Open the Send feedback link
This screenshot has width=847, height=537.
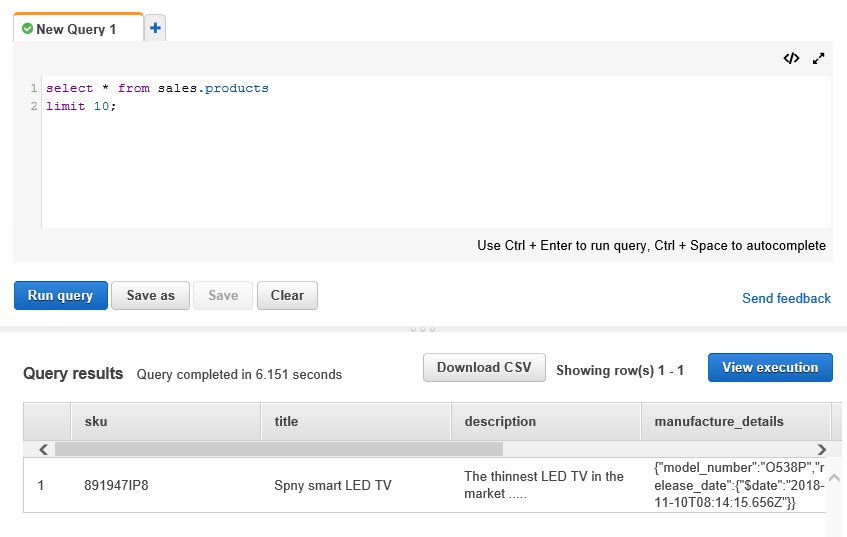[x=786, y=298]
